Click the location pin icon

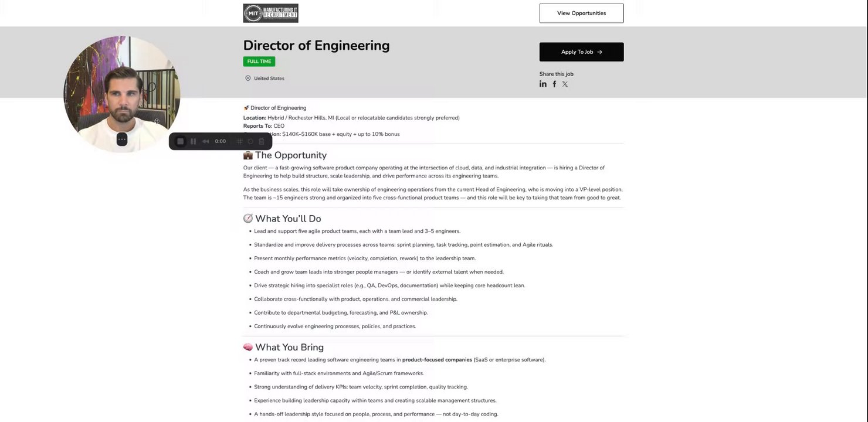[x=248, y=79]
